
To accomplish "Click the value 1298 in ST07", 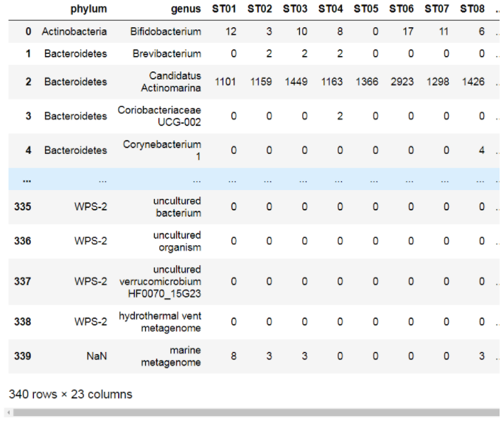I will click(x=438, y=82).
